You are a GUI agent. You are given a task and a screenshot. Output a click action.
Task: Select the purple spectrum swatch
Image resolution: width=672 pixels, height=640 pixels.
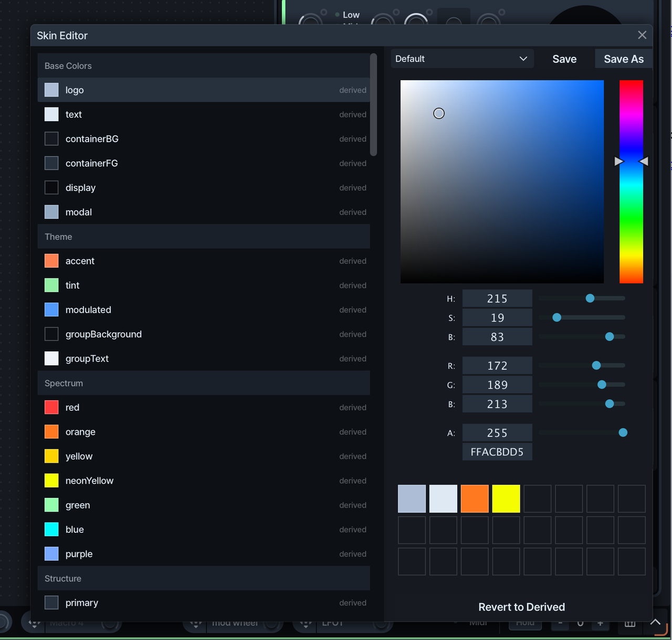pyautogui.click(x=51, y=553)
